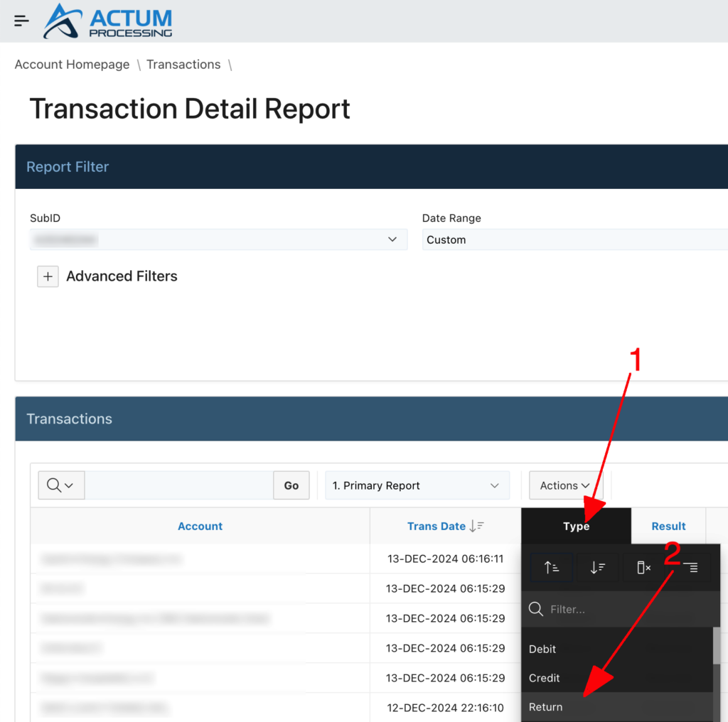Image resolution: width=728 pixels, height=722 pixels.
Task: Select sort ascending in the Type column menu
Action: [551, 567]
